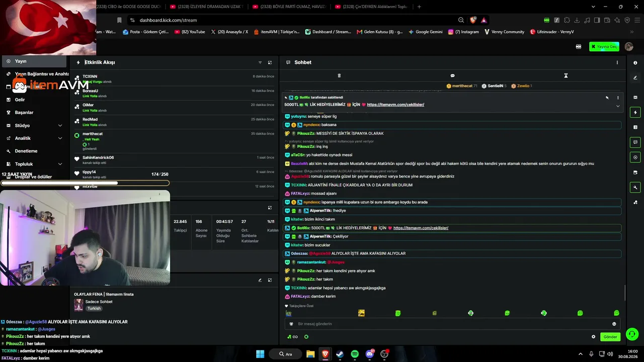This screenshot has height=362, width=644.
Task: Click the Bir mesaj gönderin input field
Action: [x=453, y=324]
